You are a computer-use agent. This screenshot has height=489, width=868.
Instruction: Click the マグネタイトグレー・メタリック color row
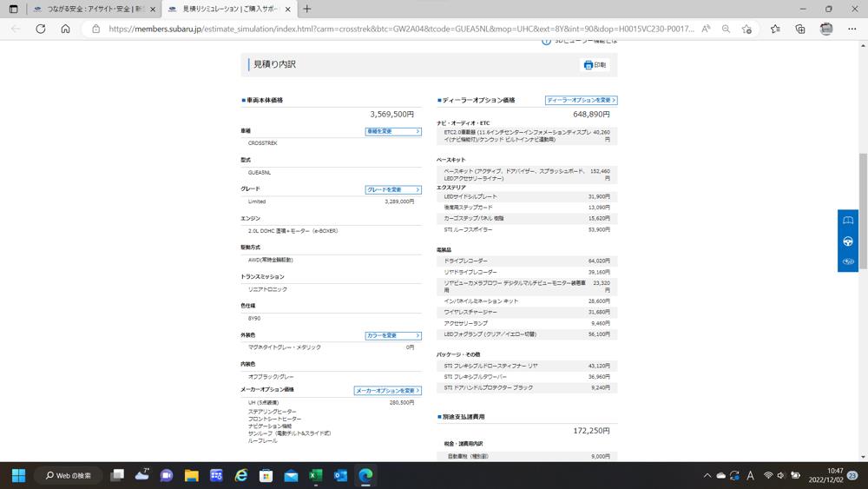point(331,347)
